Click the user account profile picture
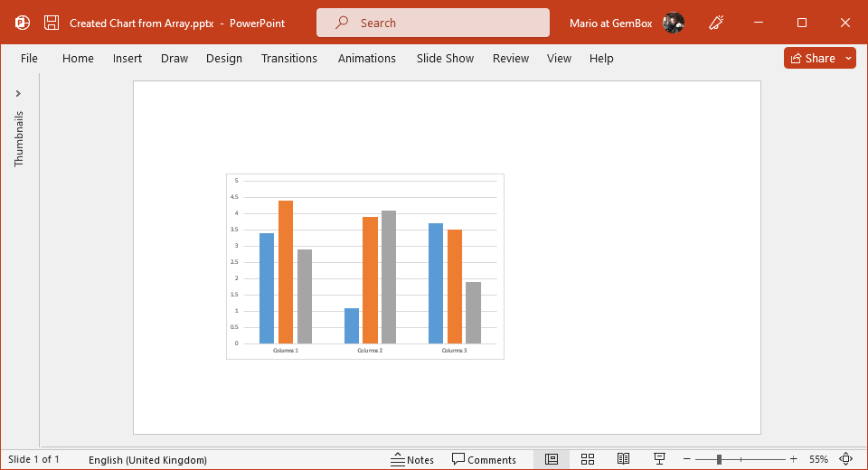The width and height of the screenshot is (868, 470). point(673,23)
